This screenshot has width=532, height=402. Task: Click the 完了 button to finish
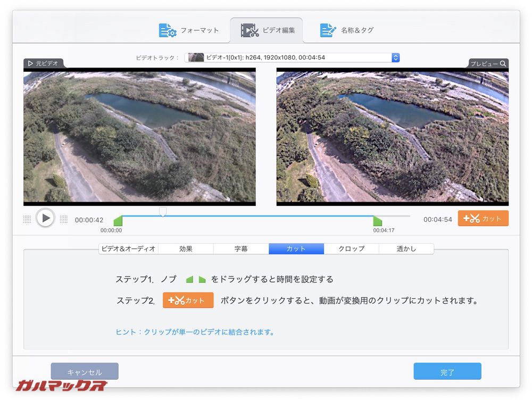(x=447, y=371)
